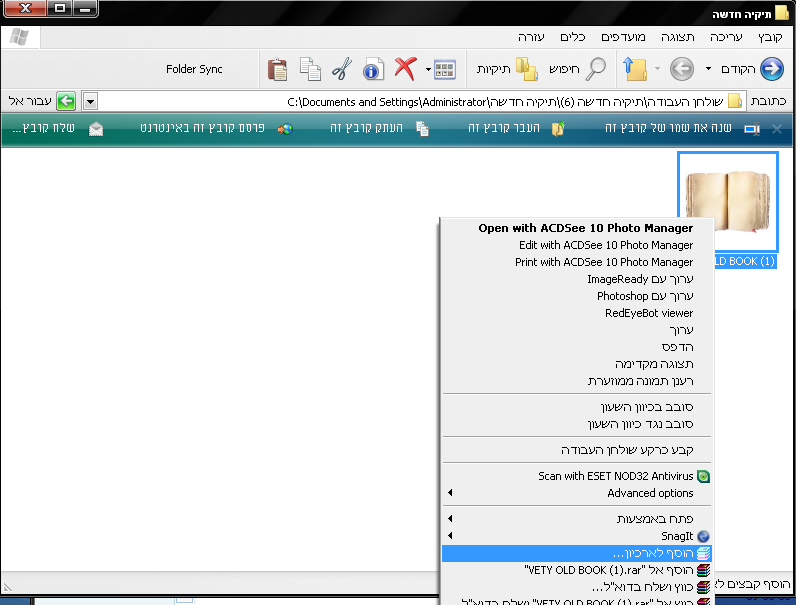This screenshot has height=605, width=796.
Task: Expand the address bar dropdown arrow
Action: coord(90,102)
